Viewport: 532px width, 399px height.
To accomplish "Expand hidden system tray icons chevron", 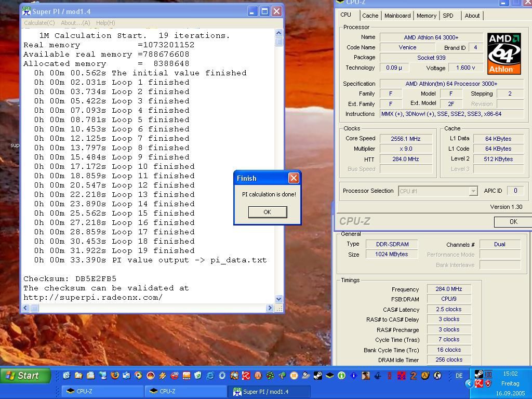I will 469,383.
